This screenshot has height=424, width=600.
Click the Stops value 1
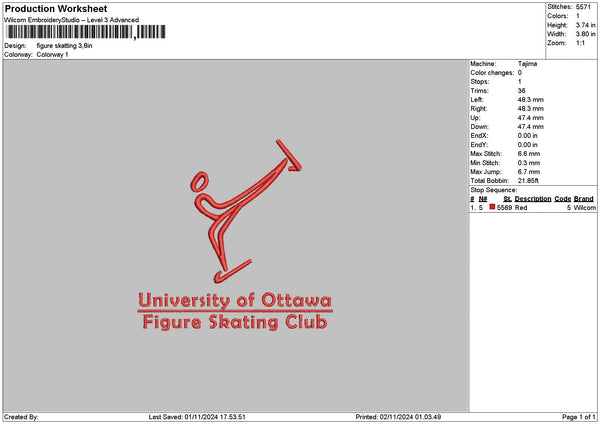(520, 82)
